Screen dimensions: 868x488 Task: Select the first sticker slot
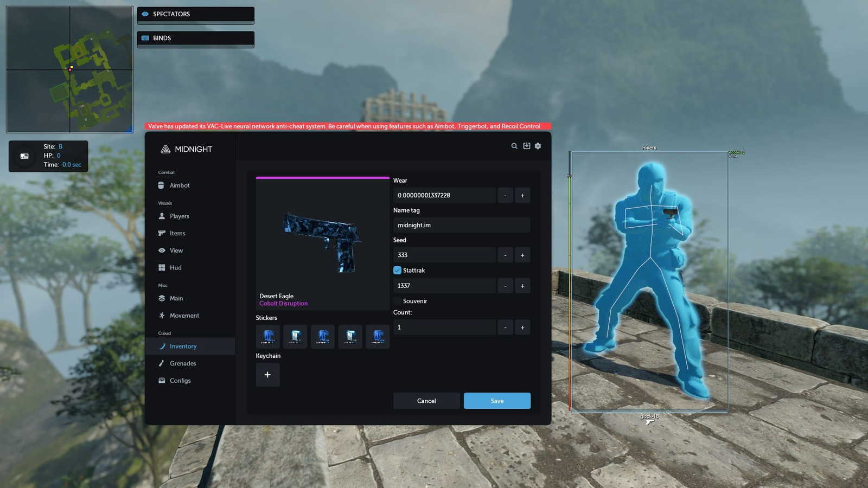(268, 337)
